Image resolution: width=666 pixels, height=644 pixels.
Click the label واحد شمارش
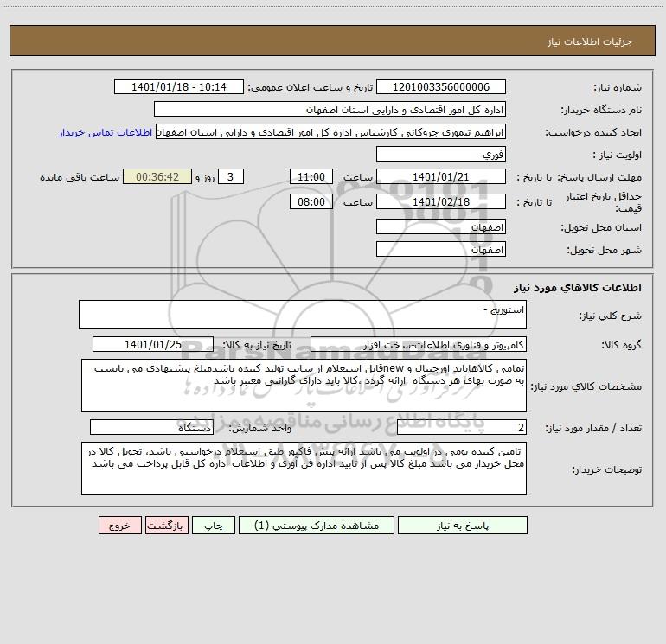pos(260,428)
